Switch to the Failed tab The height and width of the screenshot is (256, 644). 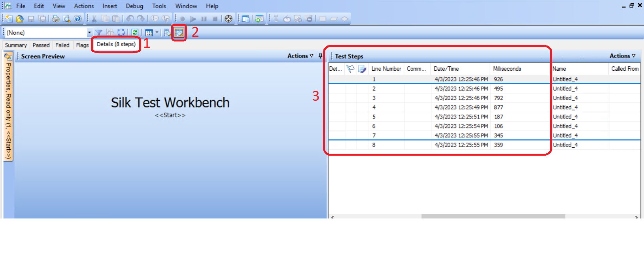(62, 45)
